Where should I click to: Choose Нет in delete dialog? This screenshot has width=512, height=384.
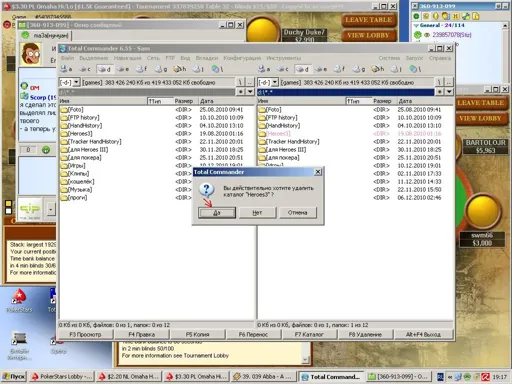257,213
